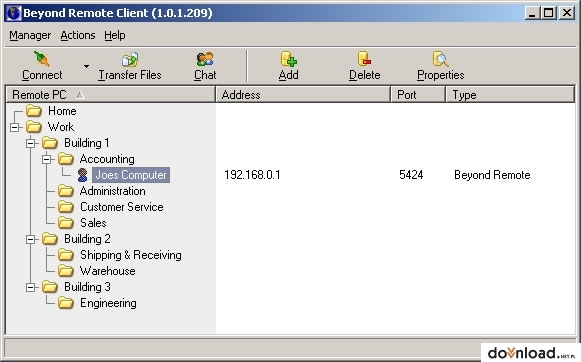Click the Port column header

418,94
